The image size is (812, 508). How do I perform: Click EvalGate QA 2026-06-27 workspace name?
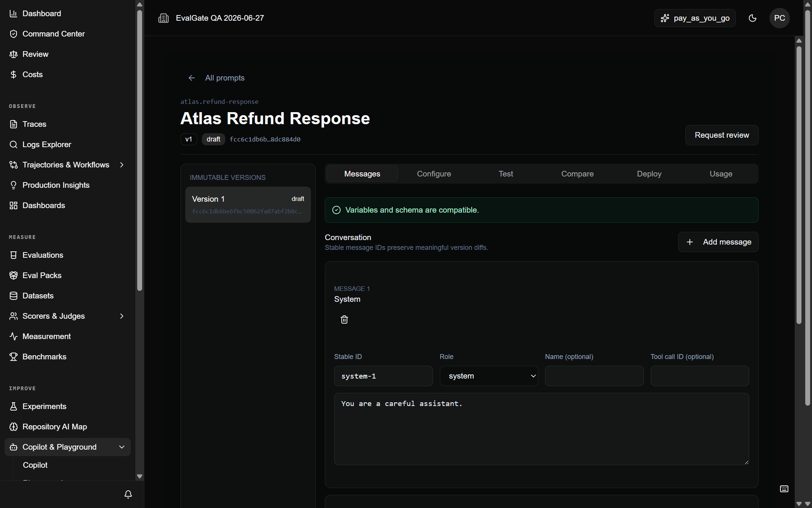[220, 18]
